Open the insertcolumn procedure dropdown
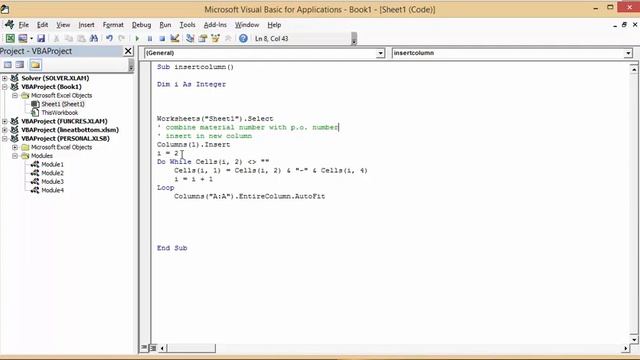Viewport: 640px width, 360px height. pyautogui.click(x=628, y=53)
